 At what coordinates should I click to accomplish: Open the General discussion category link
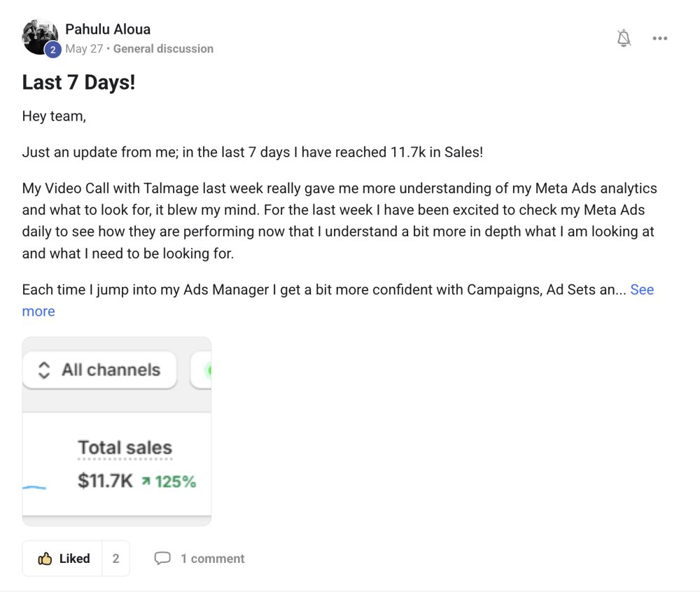pos(163,49)
